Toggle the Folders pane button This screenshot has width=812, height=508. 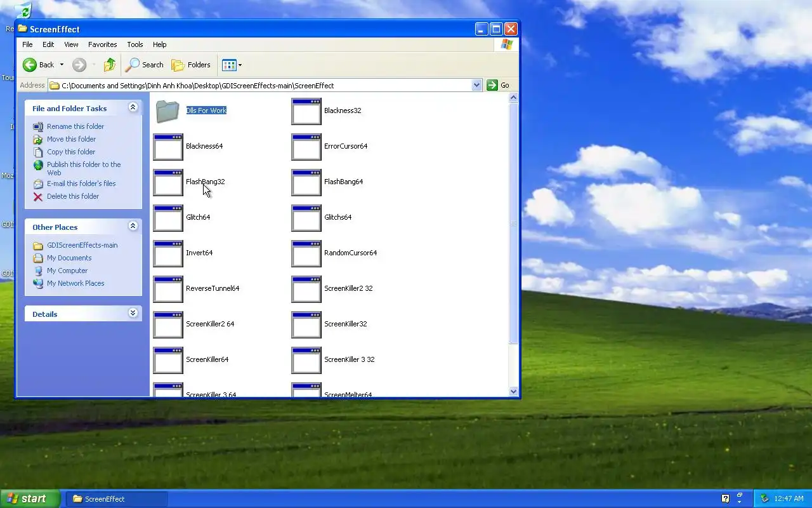(191, 65)
